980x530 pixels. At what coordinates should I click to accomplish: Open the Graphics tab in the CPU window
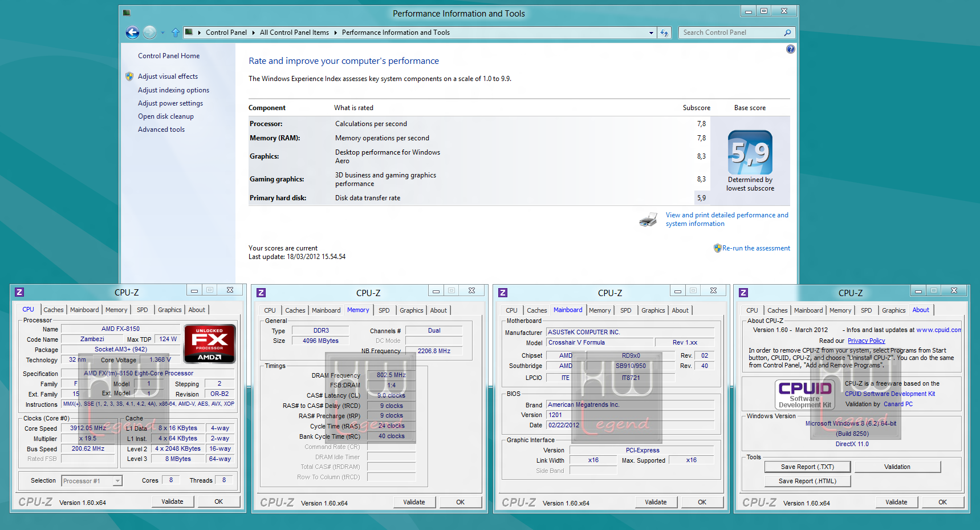point(170,310)
